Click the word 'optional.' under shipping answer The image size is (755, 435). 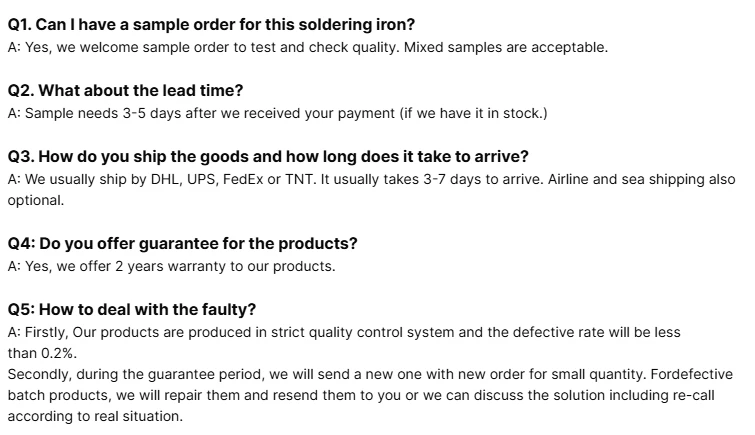(x=36, y=200)
